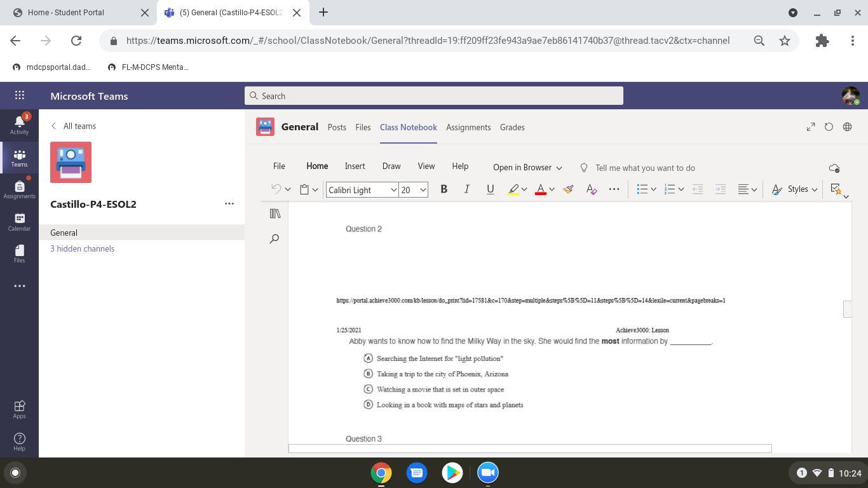Go back to All teams
The width and height of the screenshot is (868, 488).
pos(74,126)
